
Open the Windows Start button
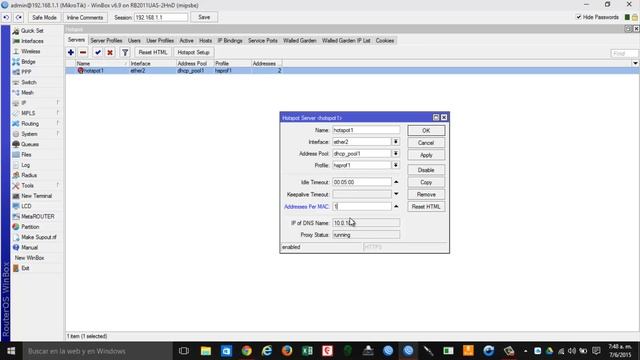pyautogui.click(x=11, y=351)
